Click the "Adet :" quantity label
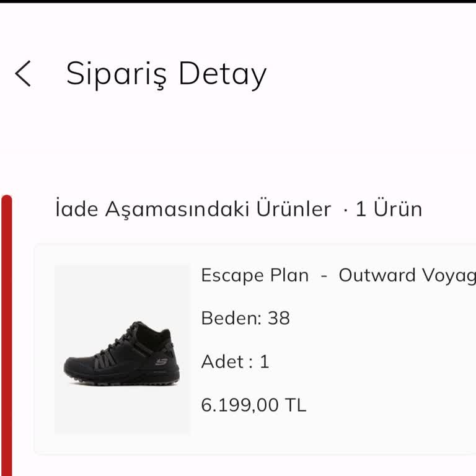Image resolution: width=476 pixels, height=476 pixels. pyautogui.click(x=226, y=362)
